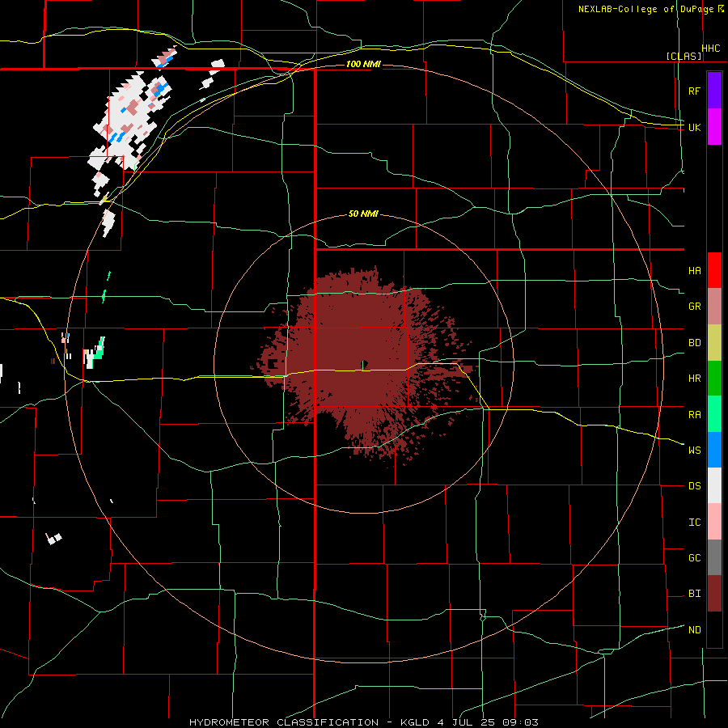Screen dimensions: 728x728
Task: Click the 'ND' legend label
Action: coord(694,629)
